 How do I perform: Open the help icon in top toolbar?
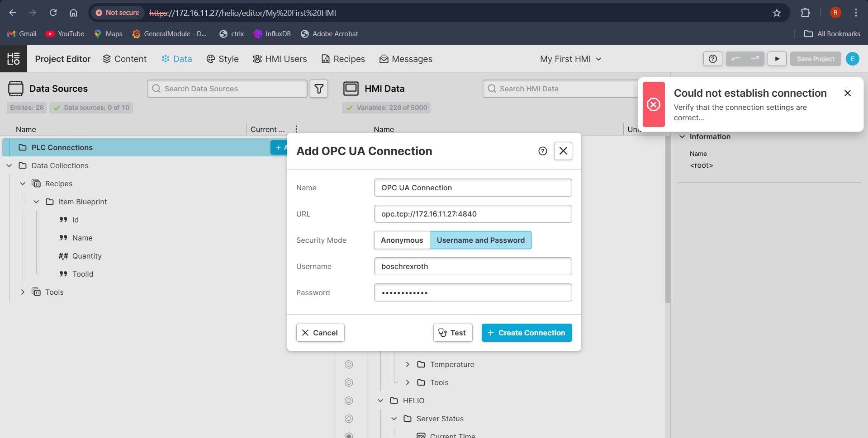712,59
